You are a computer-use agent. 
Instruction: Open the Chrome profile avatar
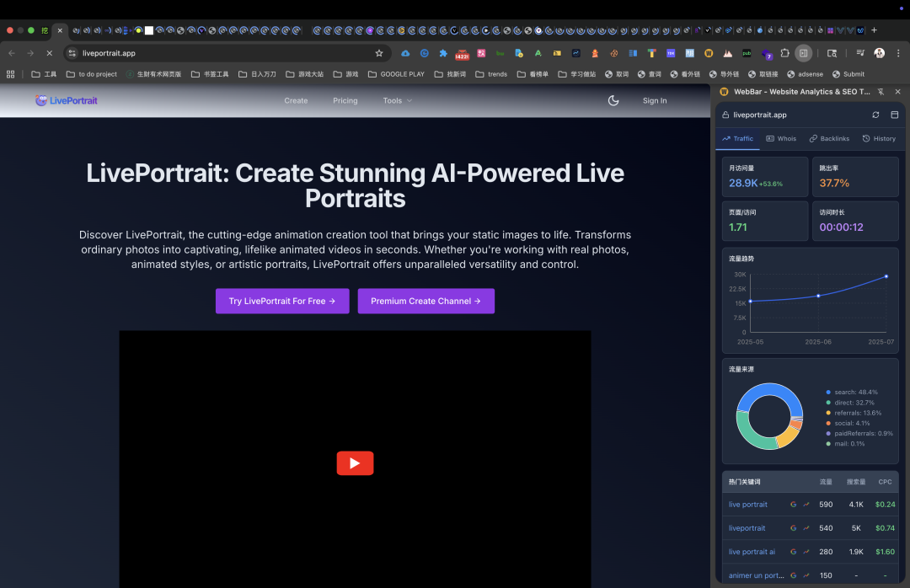tap(879, 53)
